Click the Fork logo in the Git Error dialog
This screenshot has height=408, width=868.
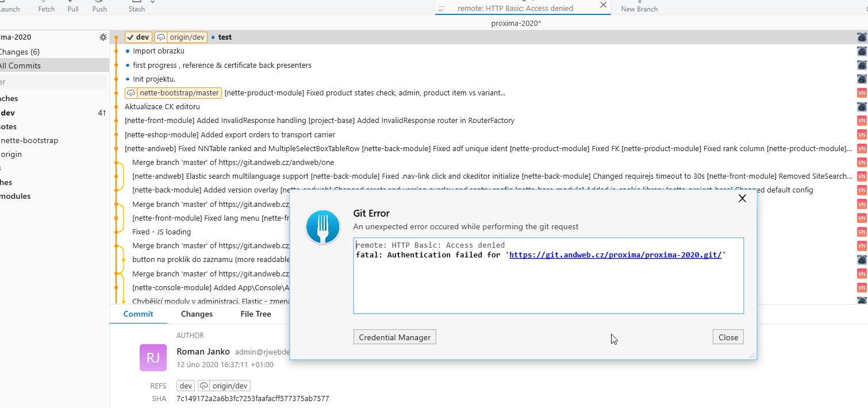click(x=324, y=226)
